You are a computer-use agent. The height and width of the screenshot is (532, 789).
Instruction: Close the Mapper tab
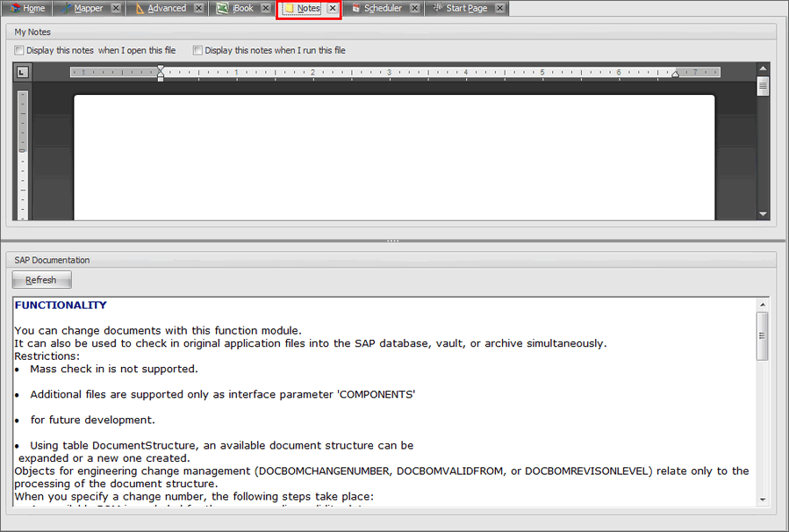116,7
